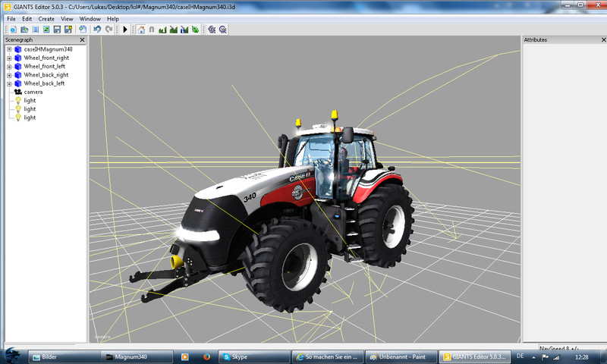
Task: Click the 12:28 system clock
Action: [x=582, y=357]
